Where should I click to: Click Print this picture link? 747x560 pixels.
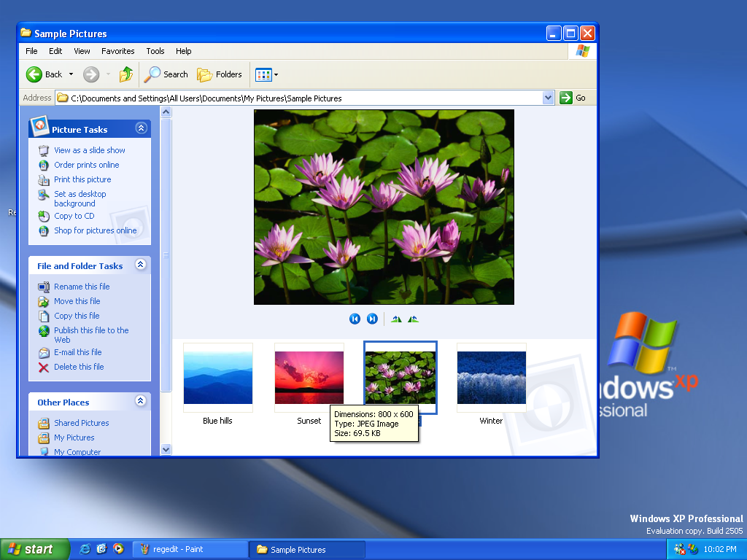pos(82,179)
